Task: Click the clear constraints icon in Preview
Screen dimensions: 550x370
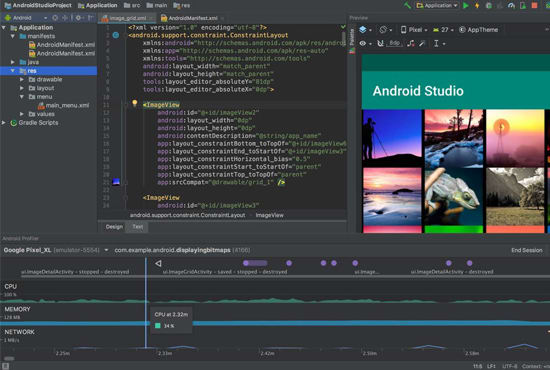Action: coord(410,43)
